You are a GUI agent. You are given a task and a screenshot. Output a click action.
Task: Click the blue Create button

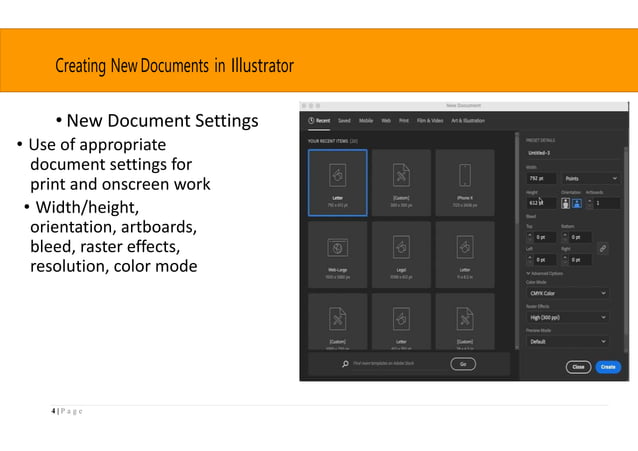point(608,367)
